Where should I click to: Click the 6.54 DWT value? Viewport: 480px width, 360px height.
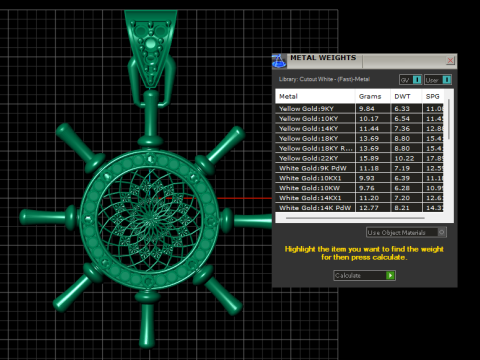(402, 119)
